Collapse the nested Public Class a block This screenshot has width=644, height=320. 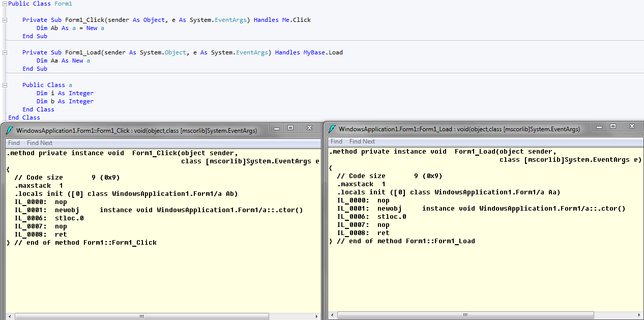click(4, 85)
